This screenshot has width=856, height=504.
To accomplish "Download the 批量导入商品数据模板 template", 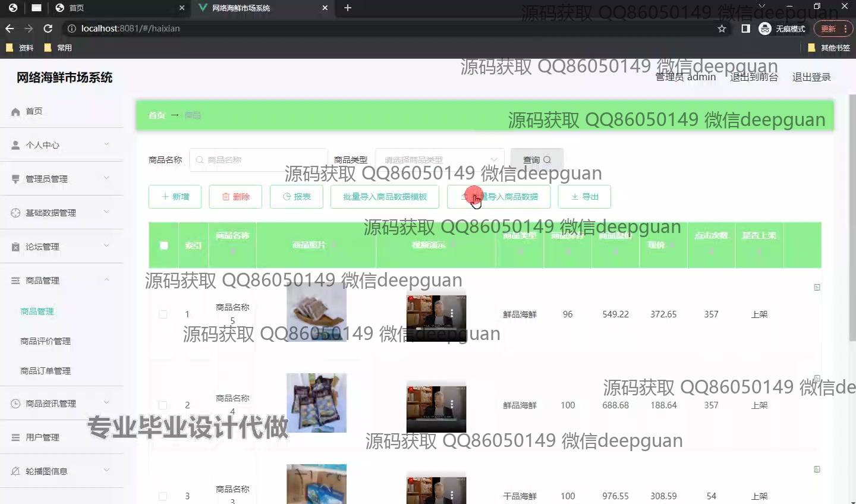I will coord(385,197).
